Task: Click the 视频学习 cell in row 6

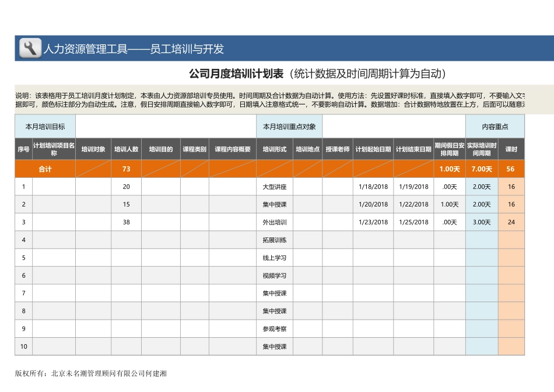Action: click(x=275, y=275)
